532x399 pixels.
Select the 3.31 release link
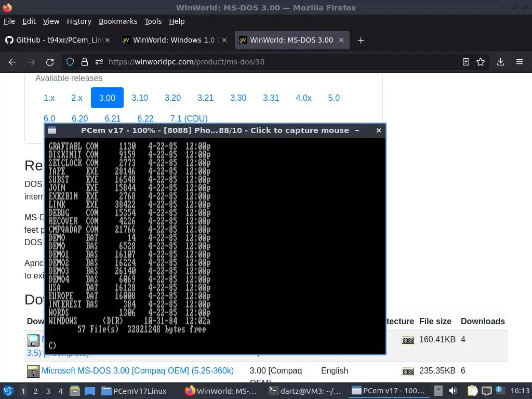(x=271, y=98)
